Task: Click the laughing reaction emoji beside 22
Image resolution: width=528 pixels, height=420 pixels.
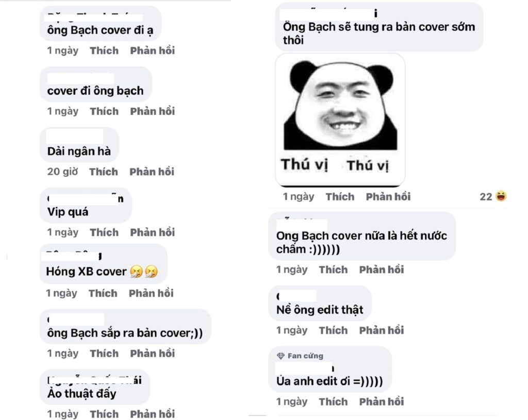Action: 501,196
